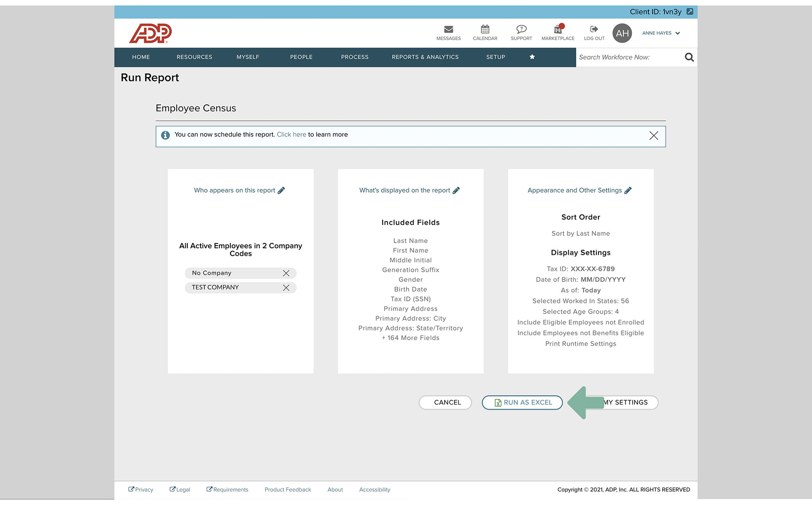Open the About footer link
The width and height of the screenshot is (812, 505).
pyautogui.click(x=335, y=489)
